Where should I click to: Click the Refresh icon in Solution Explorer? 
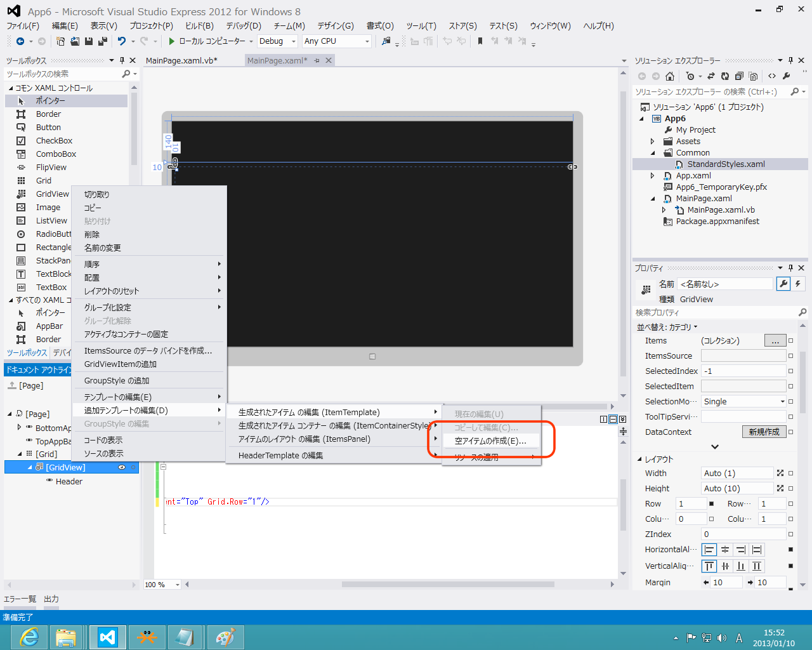point(725,76)
